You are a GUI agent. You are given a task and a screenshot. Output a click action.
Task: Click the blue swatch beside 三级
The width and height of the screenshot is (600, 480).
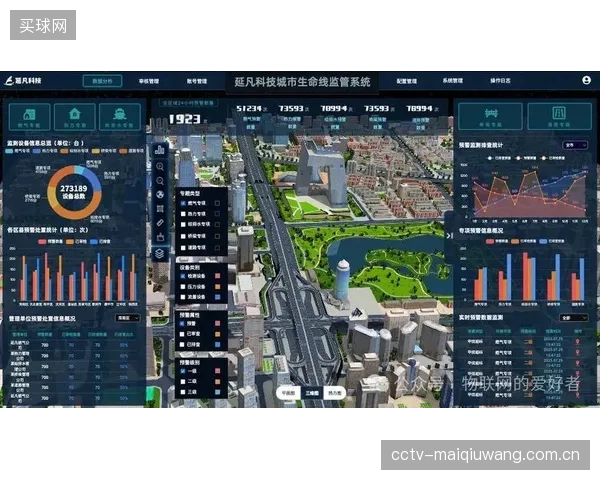click(217, 392)
